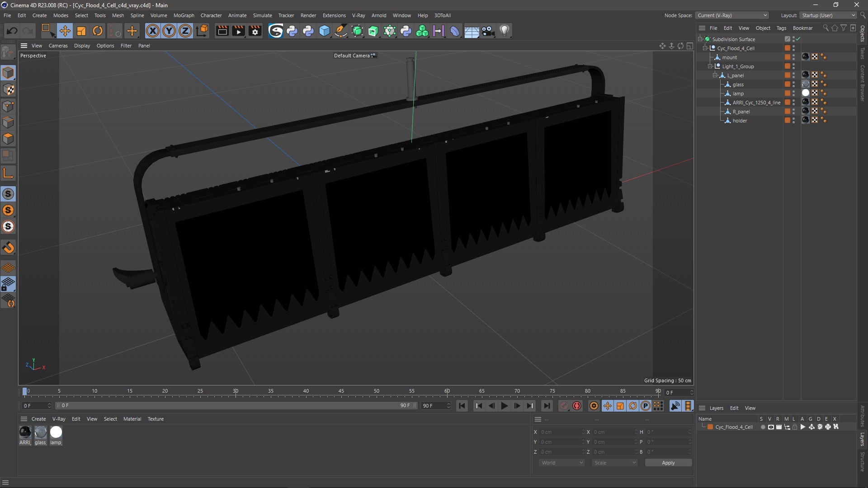The image size is (868, 488).
Task: Go to end of animation
Action: pyautogui.click(x=547, y=406)
